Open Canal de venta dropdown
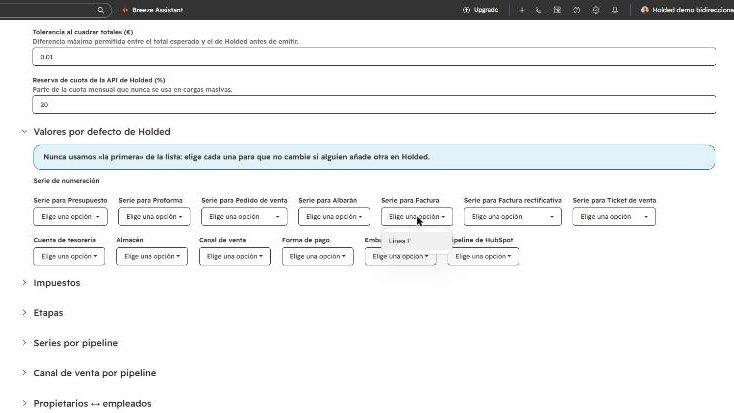This screenshot has width=734, height=413. click(x=235, y=257)
